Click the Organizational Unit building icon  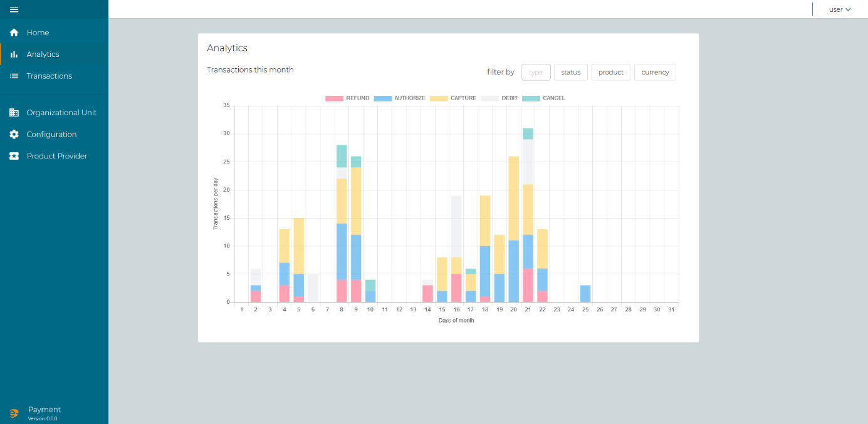tap(14, 113)
